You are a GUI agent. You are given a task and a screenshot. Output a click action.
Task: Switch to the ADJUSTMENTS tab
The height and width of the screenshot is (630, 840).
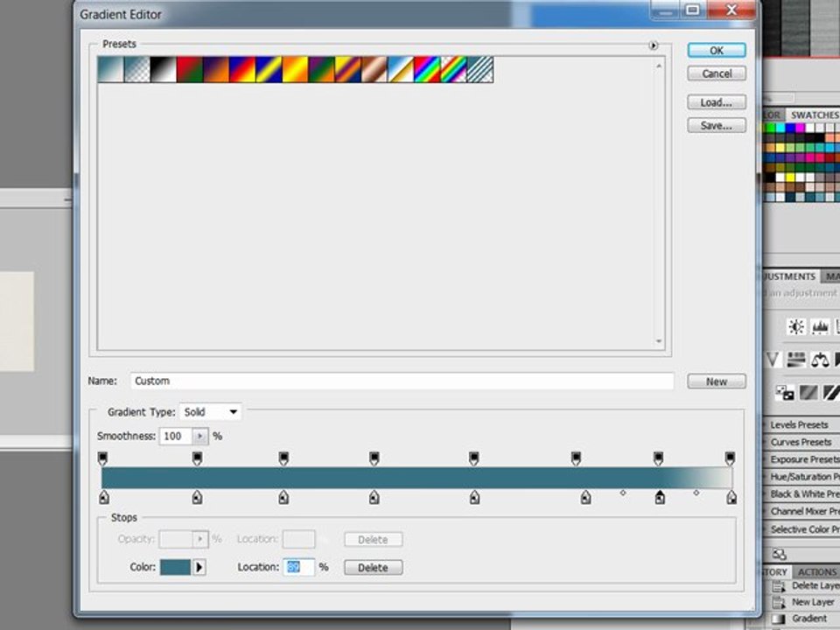pyautogui.click(x=790, y=276)
